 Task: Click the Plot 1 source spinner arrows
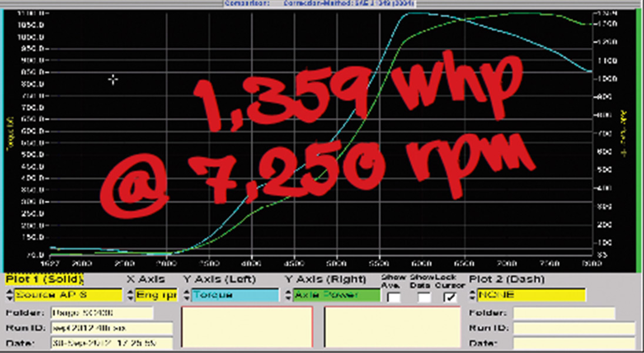click(x=10, y=295)
